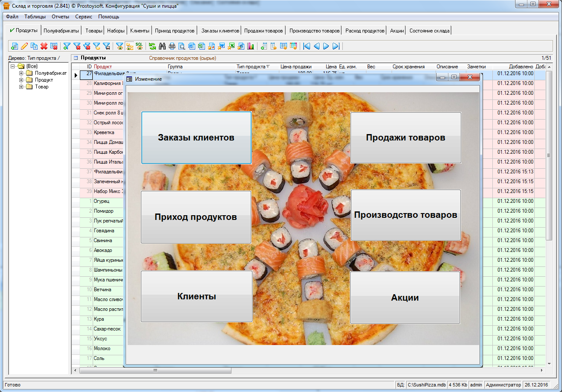Open search with the binoculars icon
This screenshot has height=392, width=562.
[162, 46]
